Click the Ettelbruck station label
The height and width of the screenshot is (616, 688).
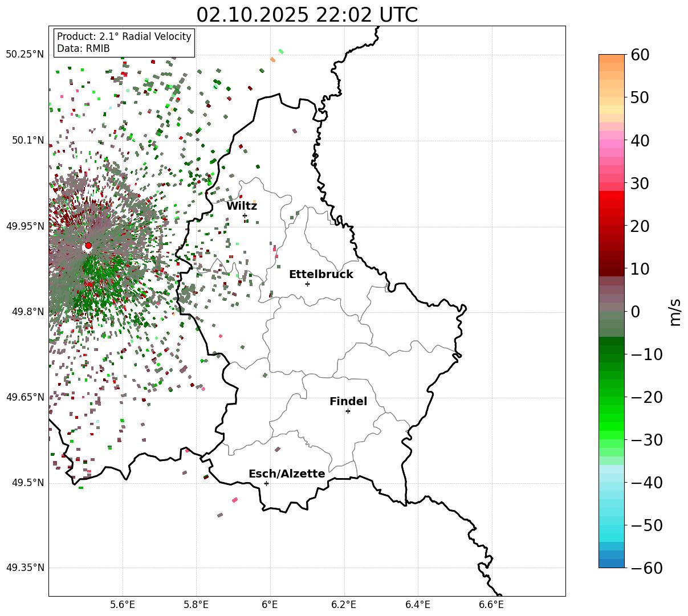321,274
